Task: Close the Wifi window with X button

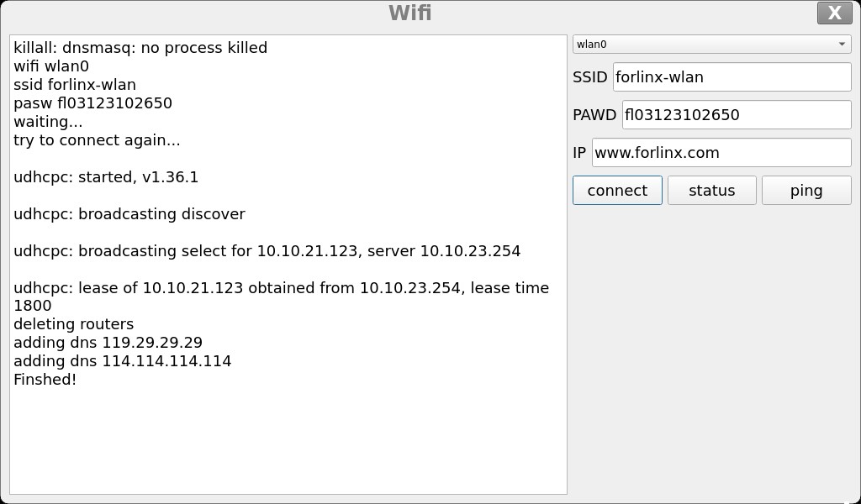Action: 834,13
